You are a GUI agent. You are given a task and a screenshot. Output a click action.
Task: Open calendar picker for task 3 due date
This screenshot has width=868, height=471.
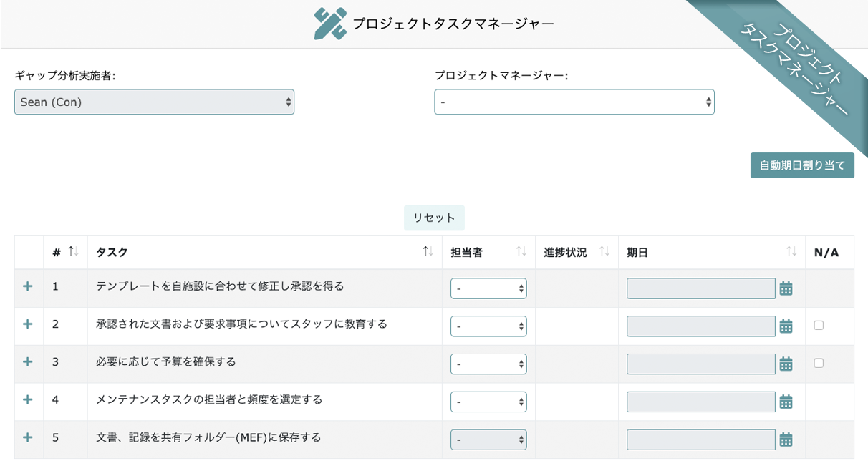[x=786, y=364]
